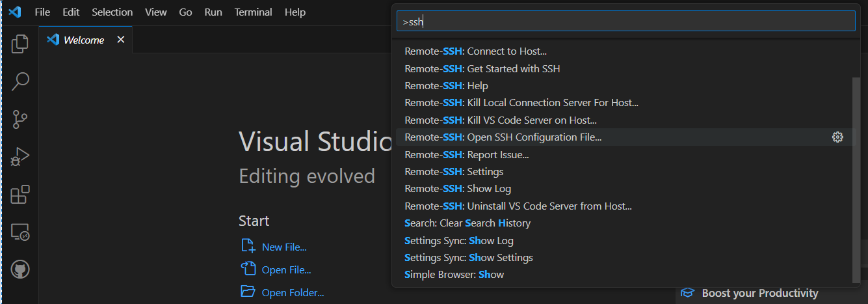The width and height of the screenshot is (868, 304).
Task: Open the Extensions view
Action: point(20,194)
